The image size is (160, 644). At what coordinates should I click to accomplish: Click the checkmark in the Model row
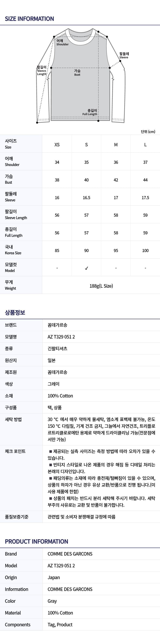(86, 268)
